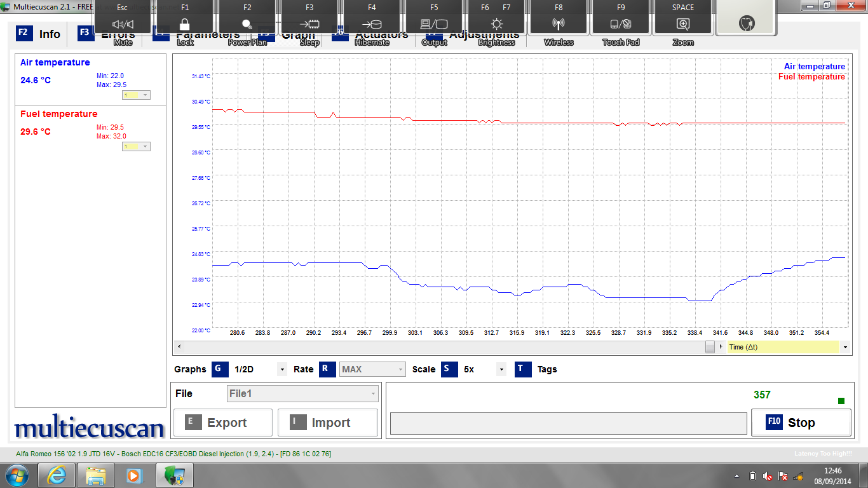Click the battery icon in system tray

[753, 476]
